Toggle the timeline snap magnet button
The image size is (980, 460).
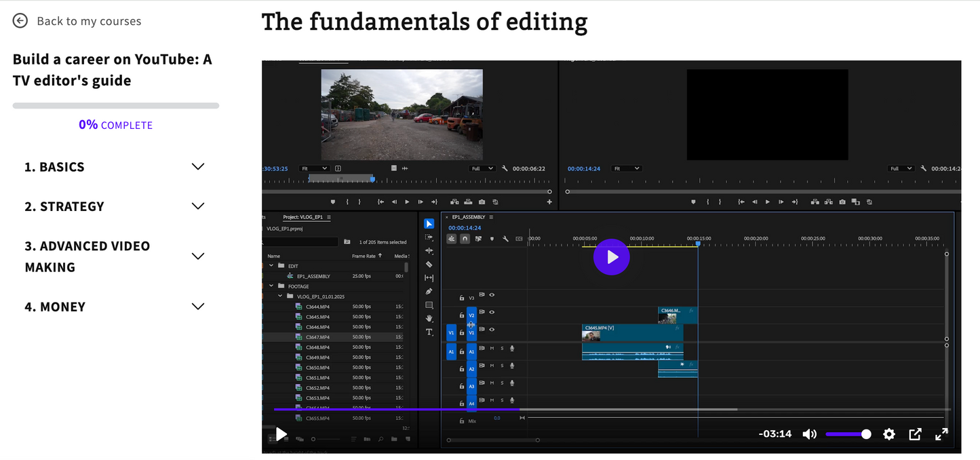465,239
